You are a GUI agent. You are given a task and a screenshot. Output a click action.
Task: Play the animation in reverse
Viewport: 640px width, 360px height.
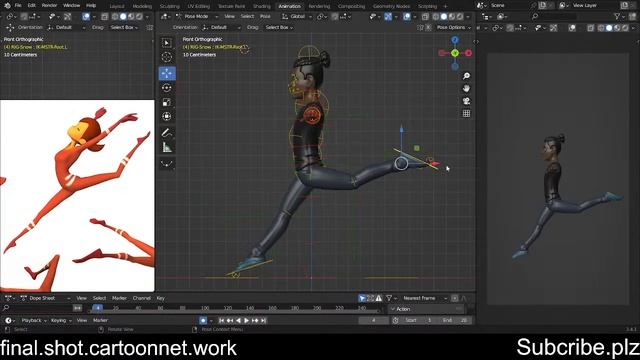[x=238, y=321]
